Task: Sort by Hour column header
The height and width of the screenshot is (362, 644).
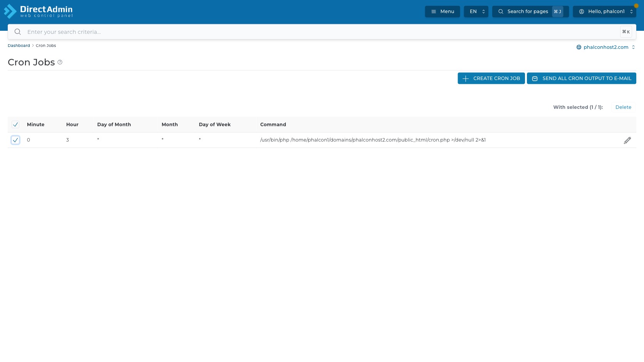Action: click(72, 125)
